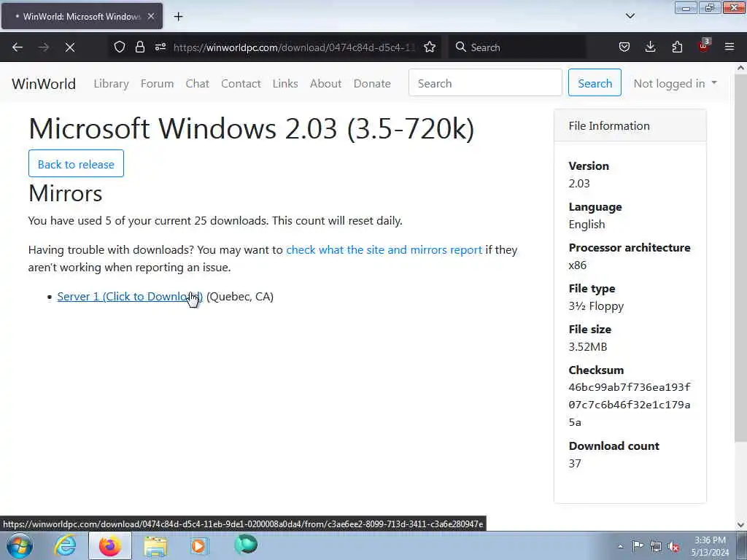Click the Version value 2.03
747x560 pixels.
point(579,183)
